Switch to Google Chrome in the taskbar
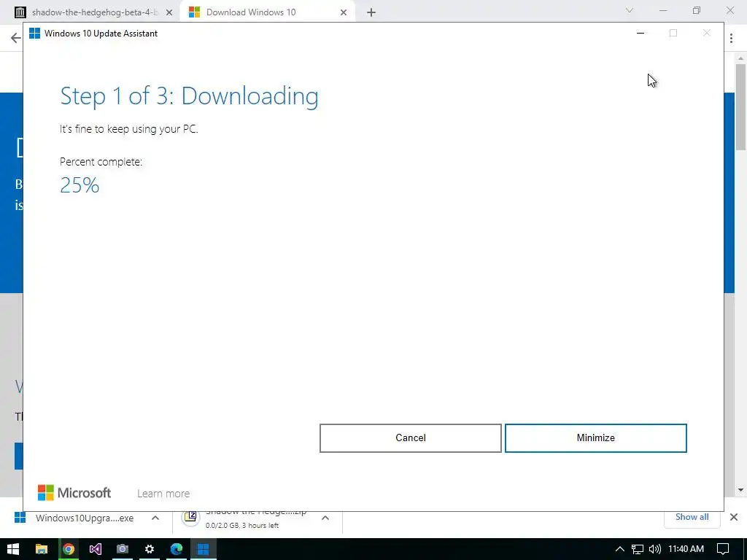 click(69, 549)
